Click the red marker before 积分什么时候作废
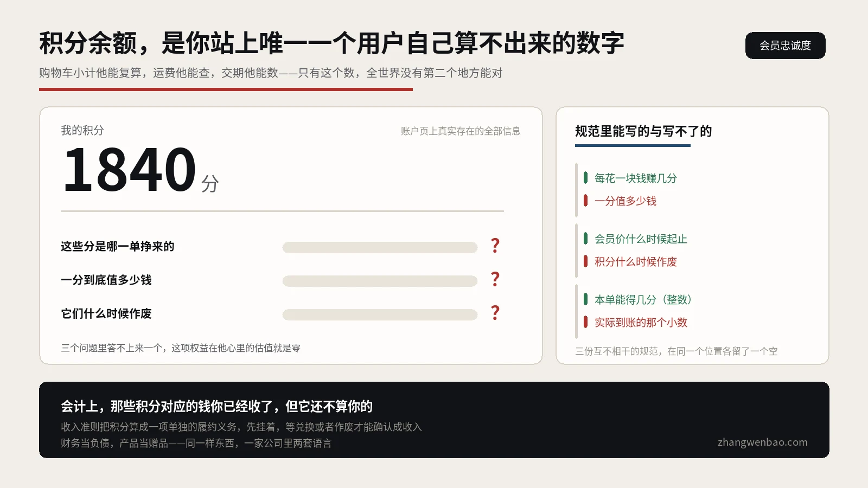The image size is (868, 488). tap(585, 261)
